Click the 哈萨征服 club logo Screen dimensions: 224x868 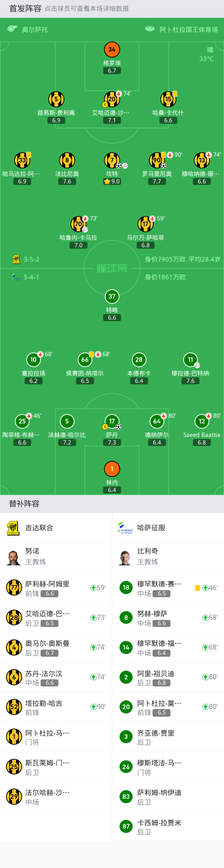click(125, 528)
